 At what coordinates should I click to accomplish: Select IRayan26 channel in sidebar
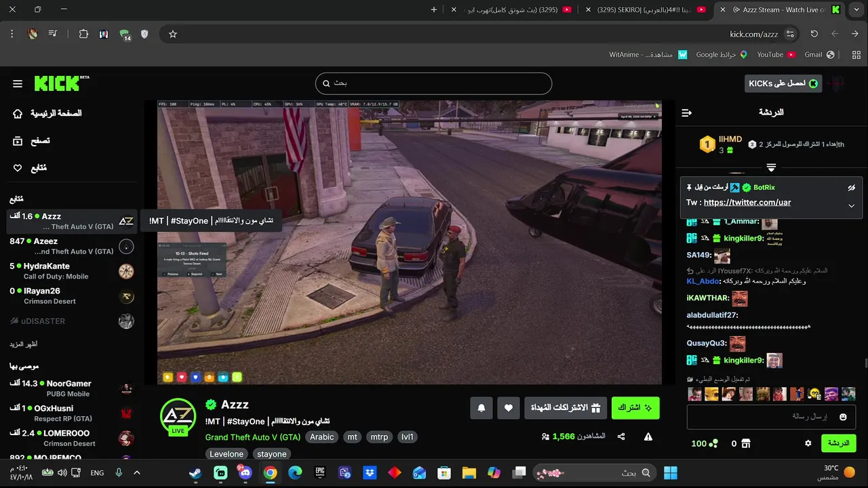(71, 296)
